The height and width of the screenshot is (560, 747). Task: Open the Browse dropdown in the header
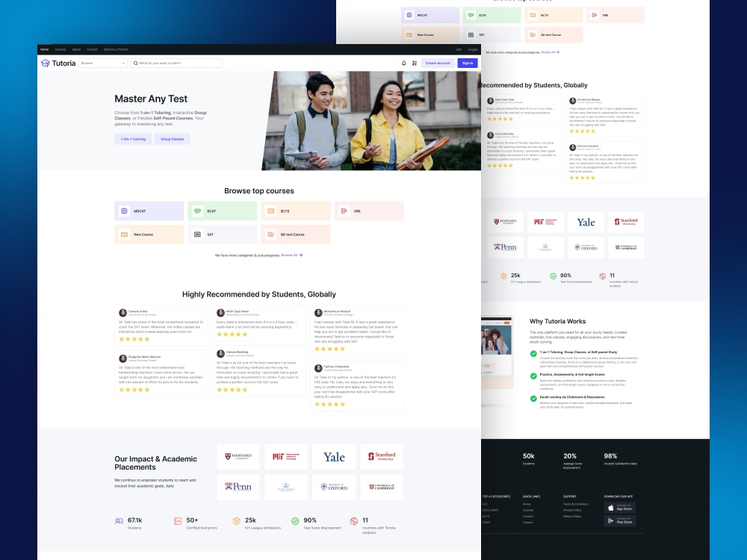[105, 63]
